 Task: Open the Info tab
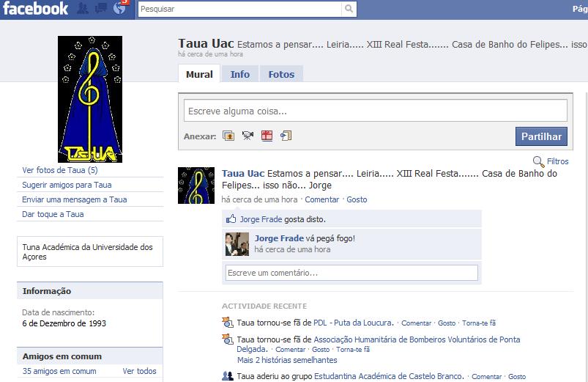pos(240,74)
